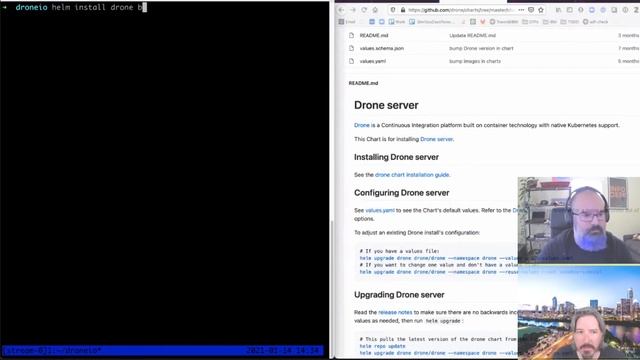The width and height of the screenshot is (640, 360).
Task: Open 'bump Drone version in chart' commit
Action: [x=481, y=48]
